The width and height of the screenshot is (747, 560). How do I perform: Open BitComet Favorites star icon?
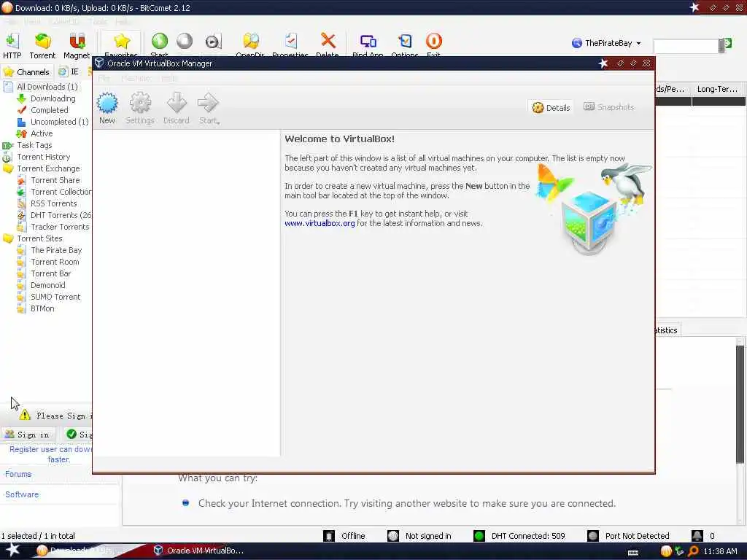tap(122, 42)
